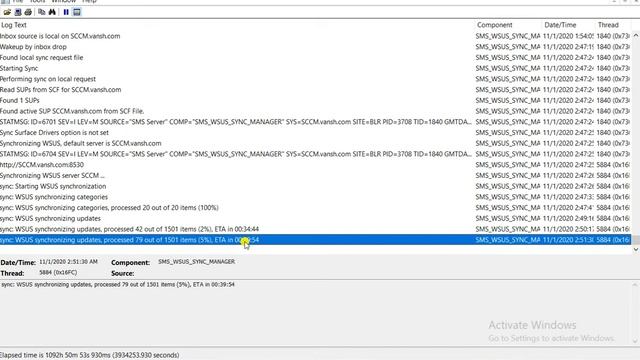The height and width of the screenshot is (360, 640).
Task: Toggle the show/hide details pane icon
Action: tap(77, 12)
